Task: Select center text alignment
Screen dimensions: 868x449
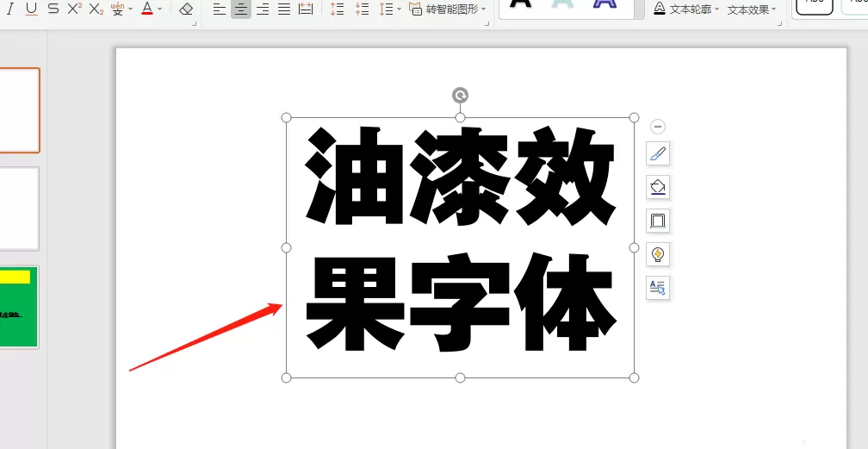Action: click(241, 9)
